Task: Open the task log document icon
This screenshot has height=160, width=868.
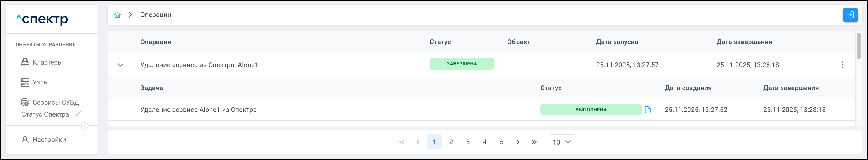Action: (648, 110)
